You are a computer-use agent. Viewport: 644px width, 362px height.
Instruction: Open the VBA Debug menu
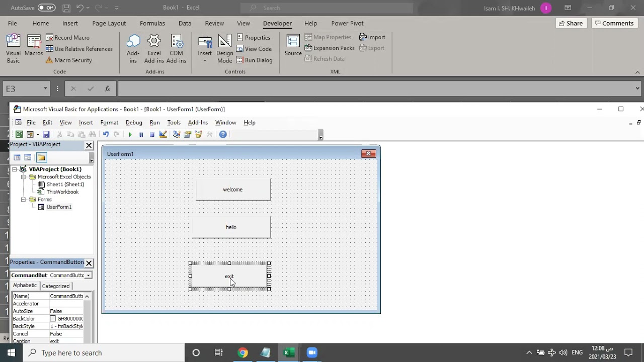tap(134, 123)
